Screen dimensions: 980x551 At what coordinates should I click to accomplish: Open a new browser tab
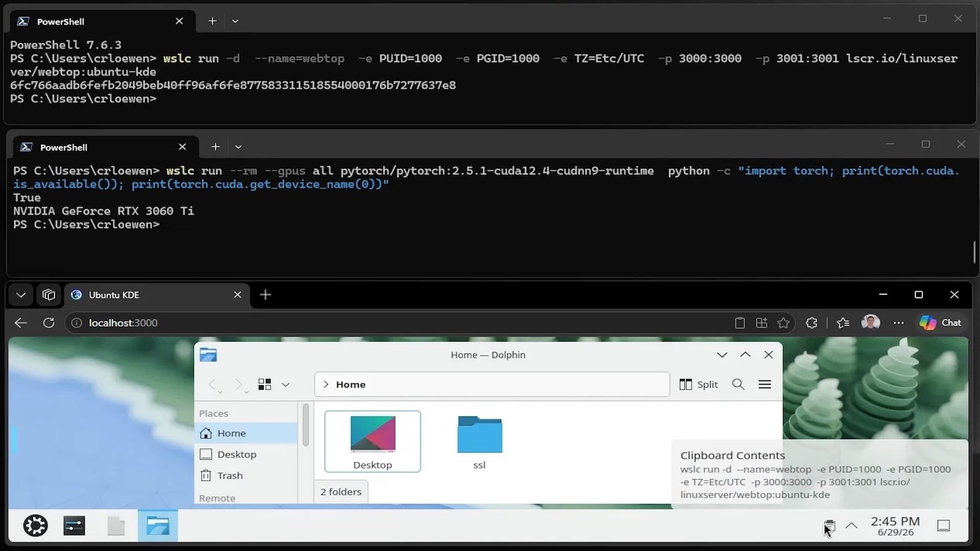pos(265,295)
